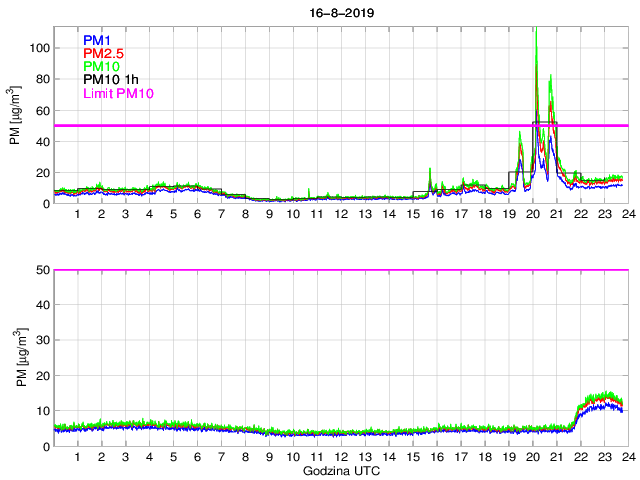Click the small PM10 spike near hour 16
Screen dimensions: 640x480
pyautogui.click(x=430, y=172)
